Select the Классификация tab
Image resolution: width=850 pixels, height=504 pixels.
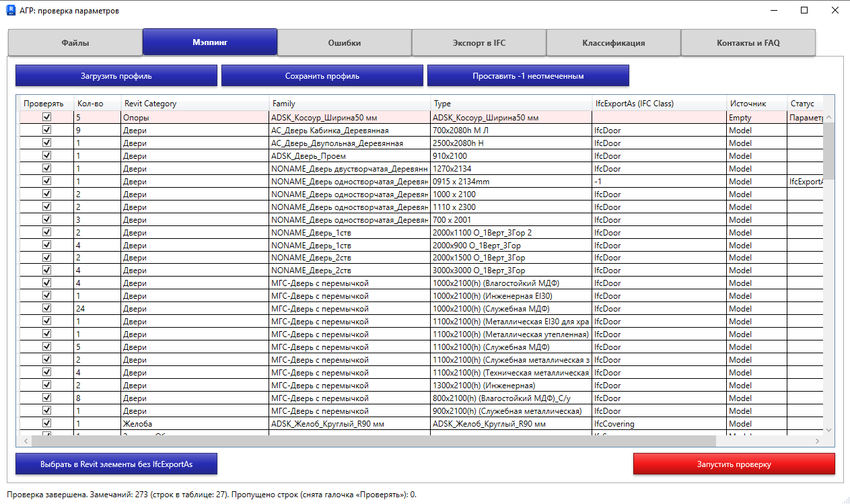pos(614,43)
